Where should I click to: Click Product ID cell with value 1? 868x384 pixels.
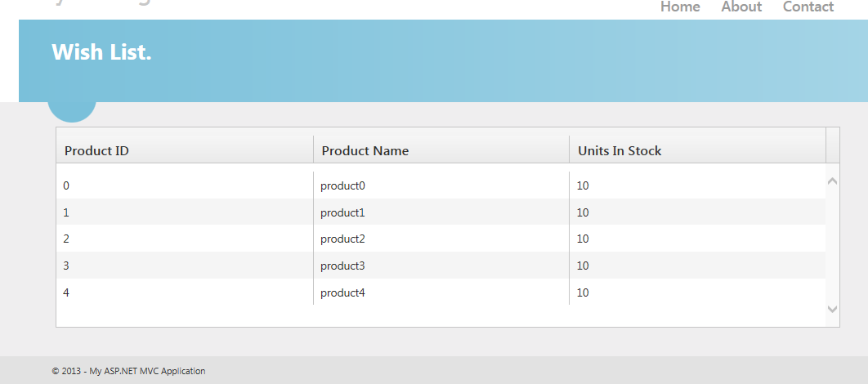click(x=66, y=212)
